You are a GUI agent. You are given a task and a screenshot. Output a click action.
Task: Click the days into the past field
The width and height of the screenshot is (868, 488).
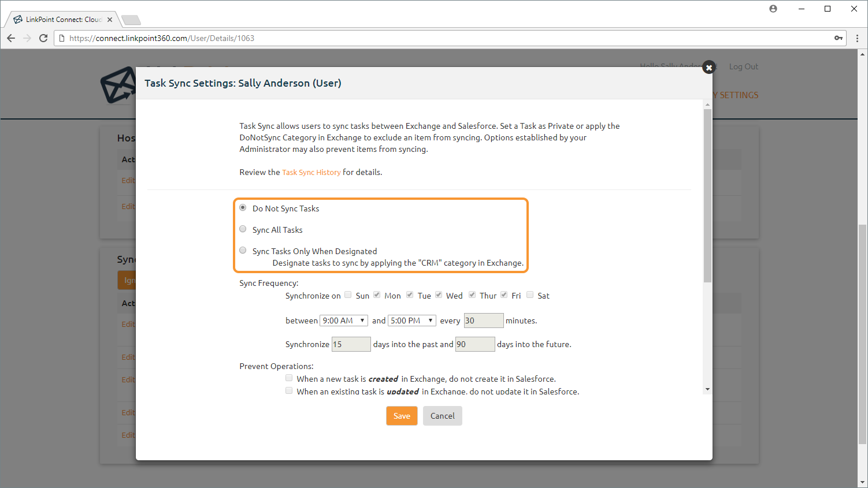tap(351, 344)
